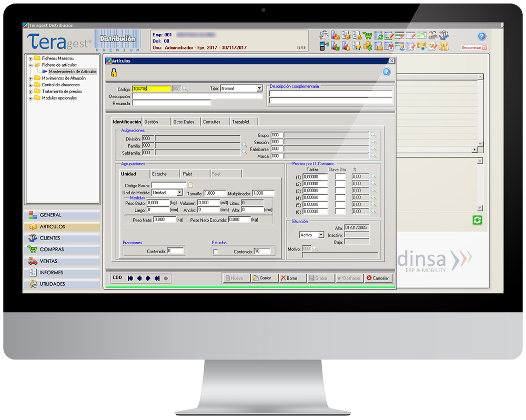The image size is (526, 420).
Task: Open the two-businessmen toolbar icon
Action: [432, 34]
